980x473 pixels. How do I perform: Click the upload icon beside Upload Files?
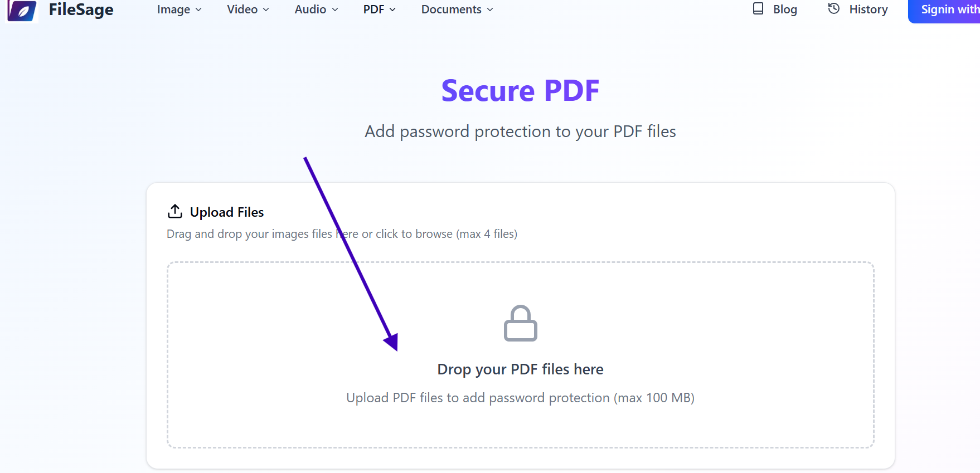pos(175,211)
